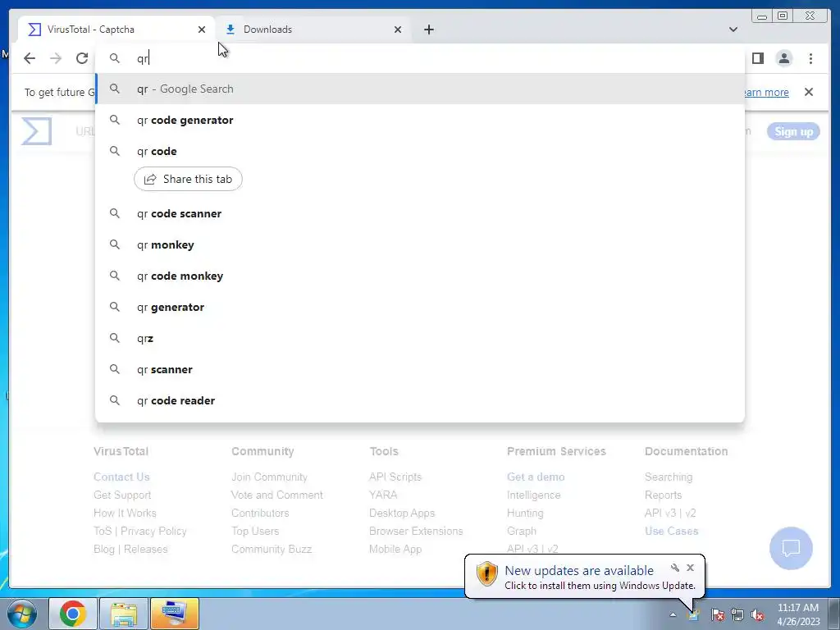
Task: Go back with the browser back arrow
Action: (x=30, y=58)
